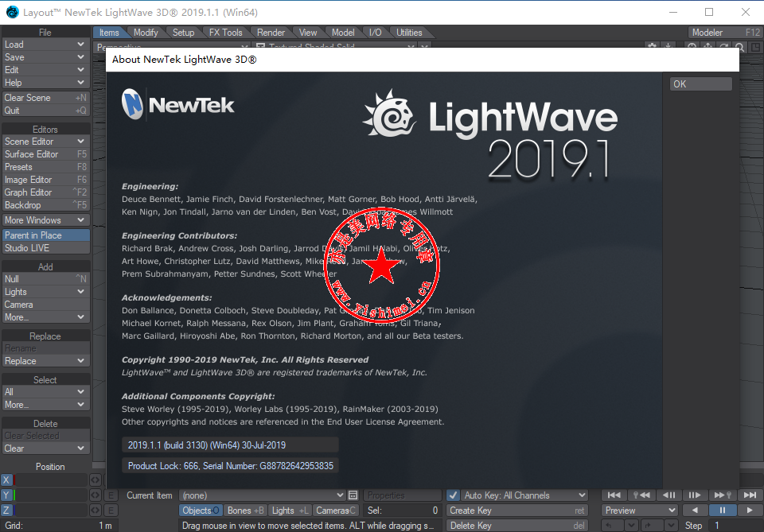Open the Preview dropdown
This screenshot has height=532, width=764.
click(x=639, y=510)
